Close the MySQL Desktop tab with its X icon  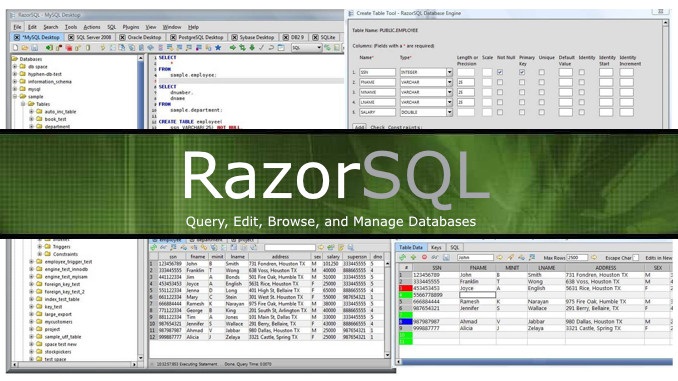[17, 37]
